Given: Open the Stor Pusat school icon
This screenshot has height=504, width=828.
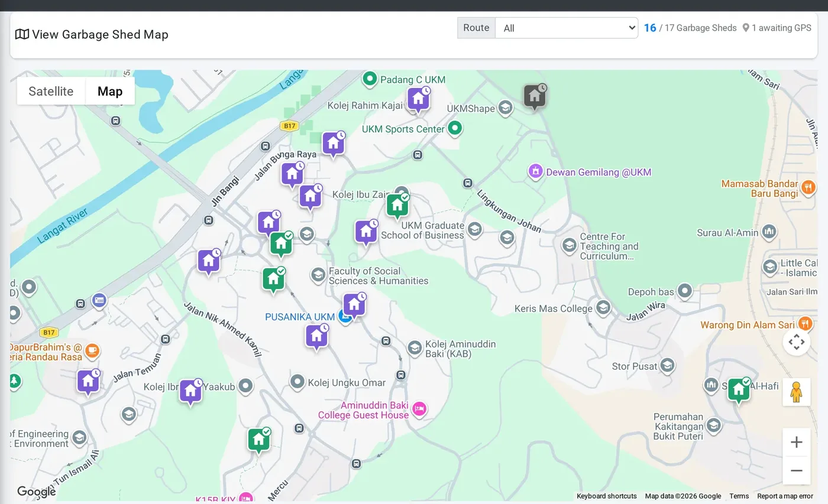Looking at the screenshot, I should click(668, 366).
